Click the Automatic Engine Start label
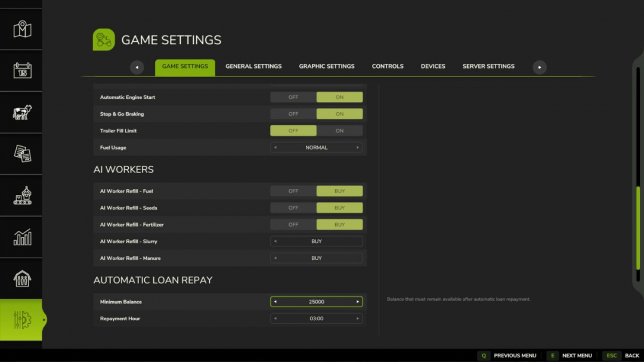Viewport: 644px width, 362px height. point(128,97)
